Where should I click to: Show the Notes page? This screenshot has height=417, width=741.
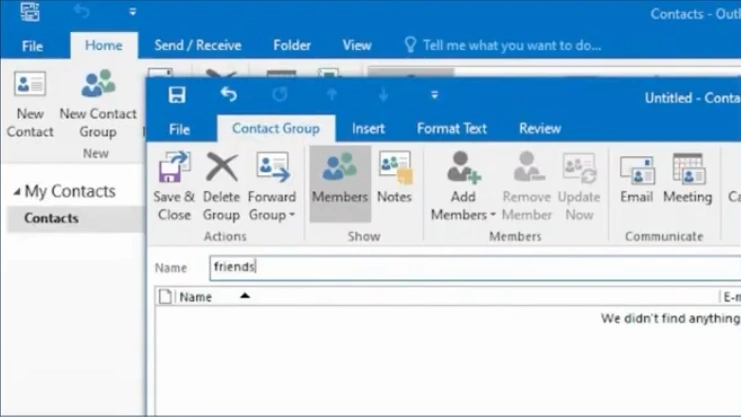click(394, 178)
